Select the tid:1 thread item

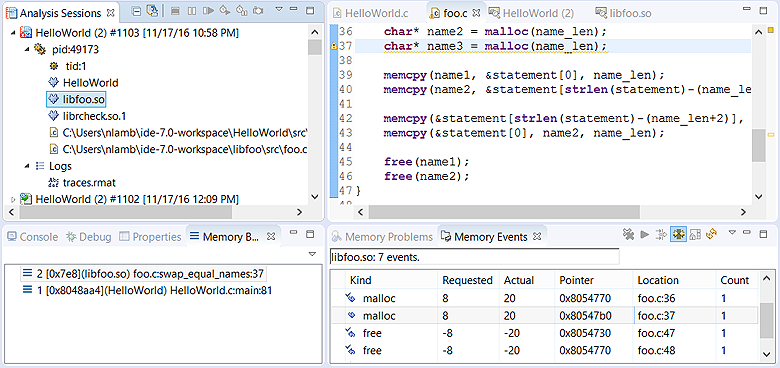pos(77,66)
